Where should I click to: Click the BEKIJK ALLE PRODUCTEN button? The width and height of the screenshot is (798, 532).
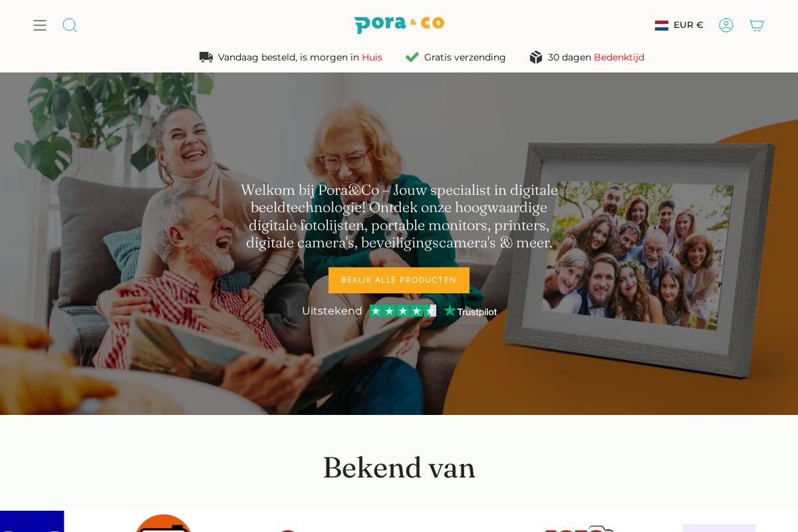point(399,280)
